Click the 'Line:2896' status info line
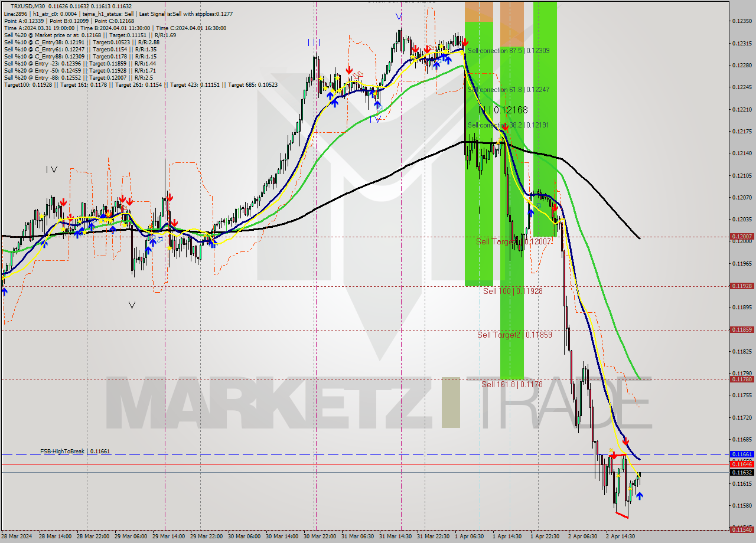 pyautogui.click(x=118, y=14)
